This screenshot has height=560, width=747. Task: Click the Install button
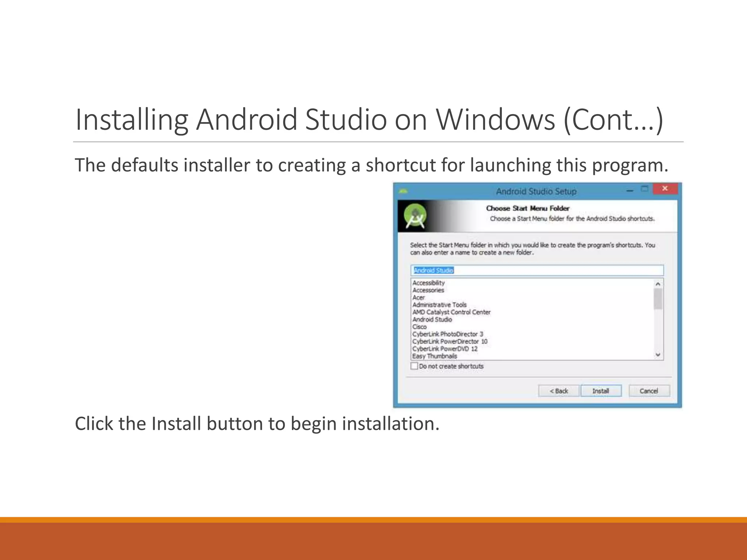click(601, 391)
